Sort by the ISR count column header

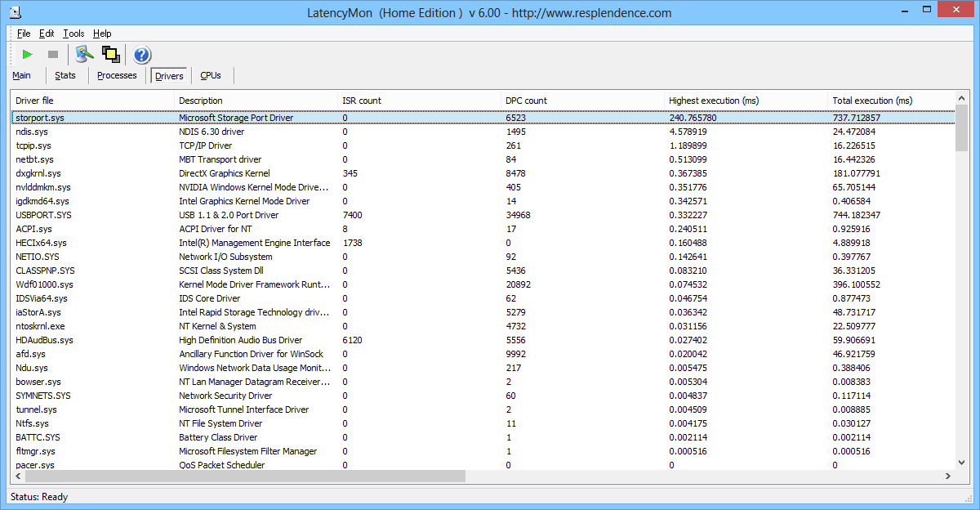[421, 101]
